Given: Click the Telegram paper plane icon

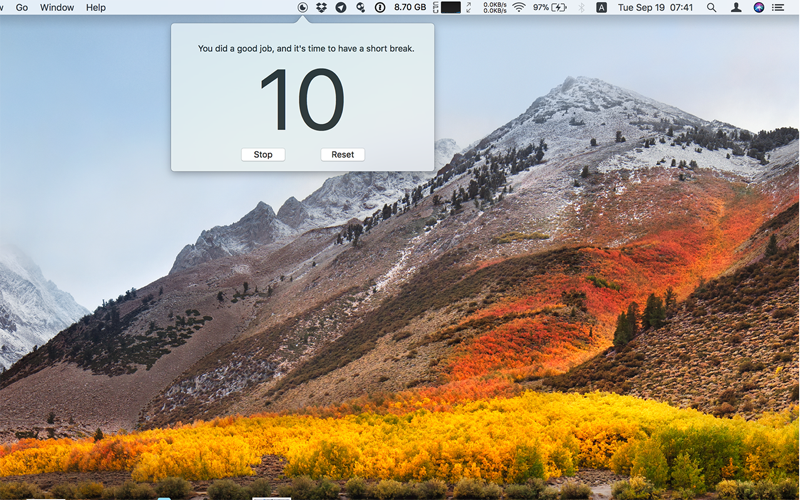Looking at the screenshot, I should (341, 8).
